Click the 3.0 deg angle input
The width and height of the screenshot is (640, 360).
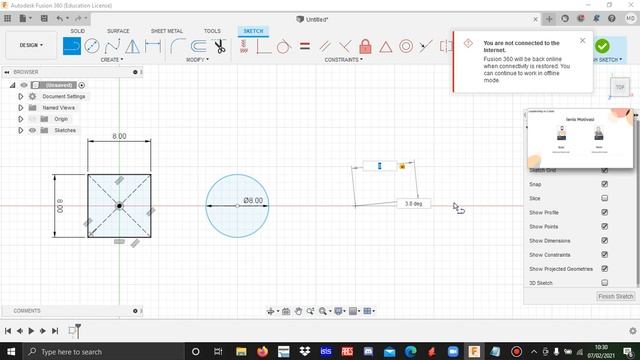point(413,204)
